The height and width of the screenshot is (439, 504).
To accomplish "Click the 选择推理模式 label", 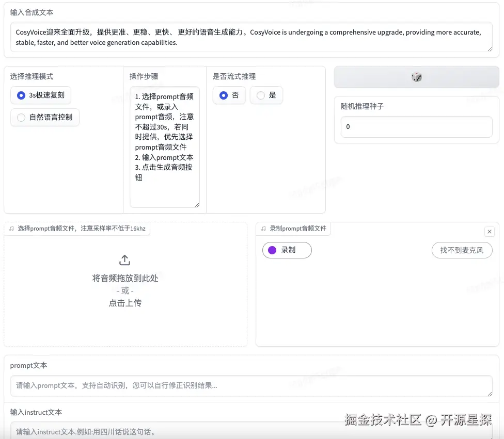I will [x=31, y=76].
